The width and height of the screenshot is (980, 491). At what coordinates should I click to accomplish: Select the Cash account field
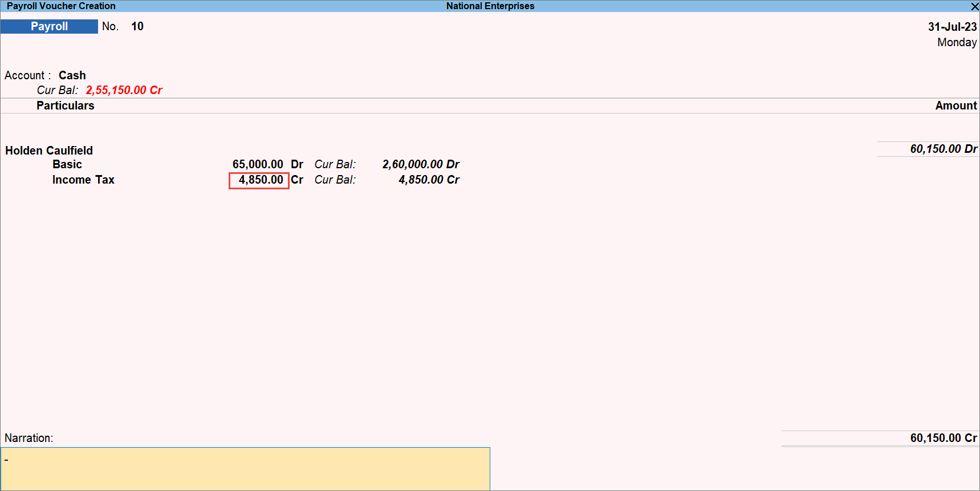pos(72,75)
